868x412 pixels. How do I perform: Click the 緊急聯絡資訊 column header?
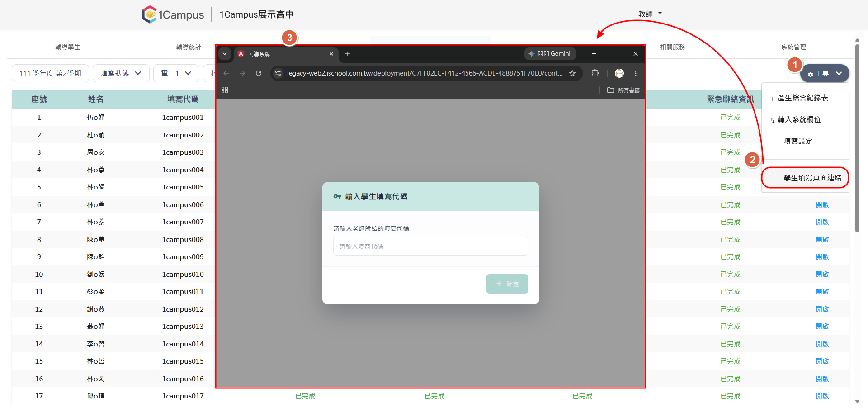coord(730,99)
